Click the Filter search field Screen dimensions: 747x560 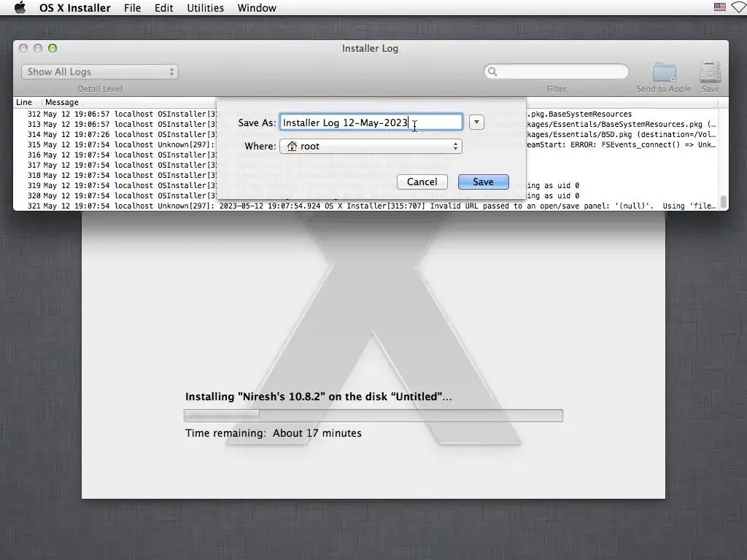click(556, 71)
